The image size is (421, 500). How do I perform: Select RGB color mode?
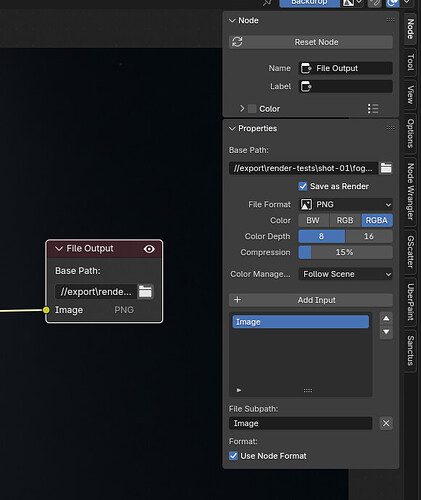(345, 220)
